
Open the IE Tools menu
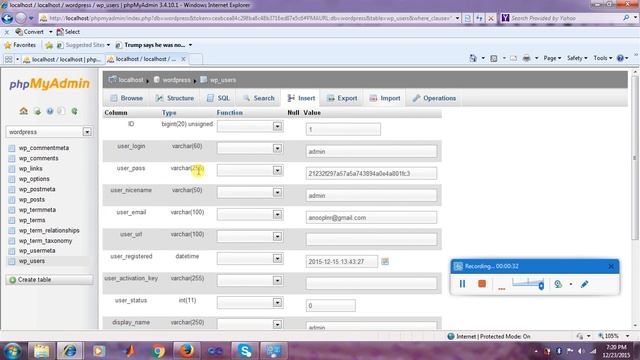point(602,58)
